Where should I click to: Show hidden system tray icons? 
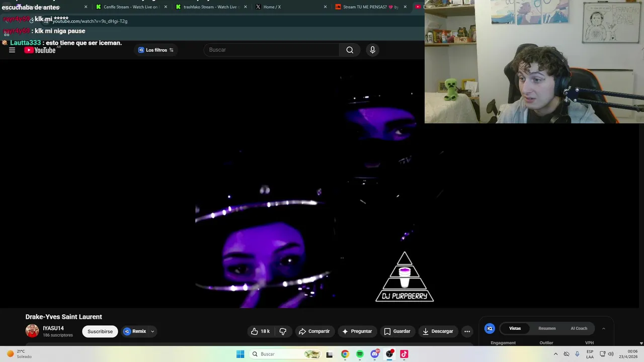[555, 354]
